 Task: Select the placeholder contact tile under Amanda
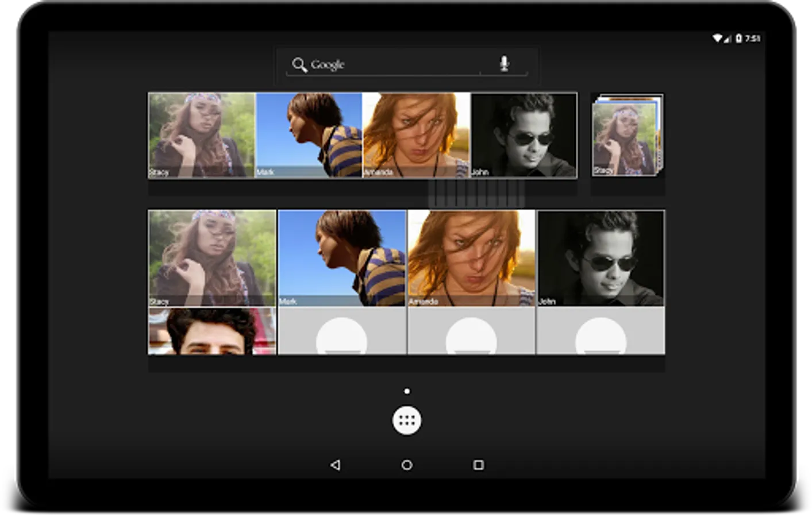pyautogui.click(x=471, y=331)
